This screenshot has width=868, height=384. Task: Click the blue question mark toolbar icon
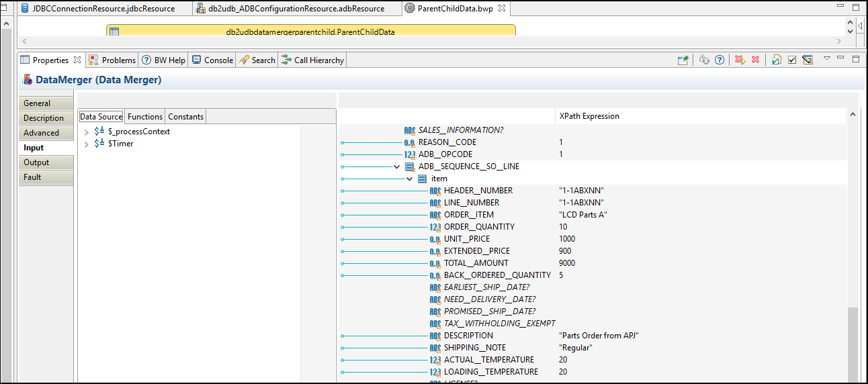pyautogui.click(x=720, y=60)
